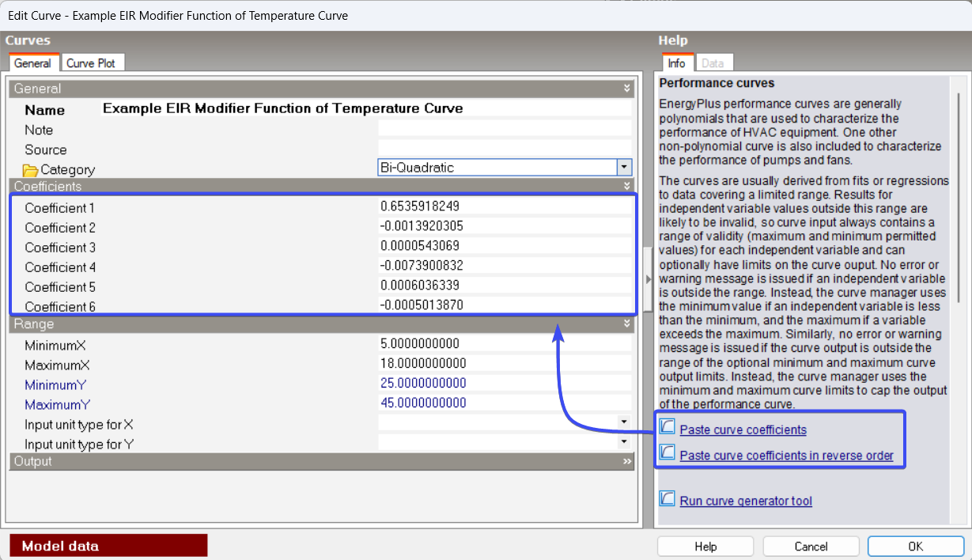Open the Category Bi-Quadratic dropdown

click(x=624, y=168)
